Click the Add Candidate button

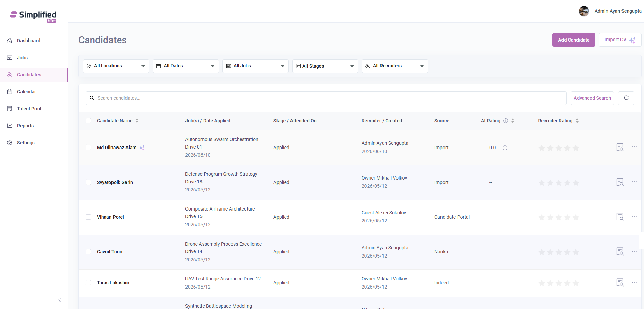[574, 40]
